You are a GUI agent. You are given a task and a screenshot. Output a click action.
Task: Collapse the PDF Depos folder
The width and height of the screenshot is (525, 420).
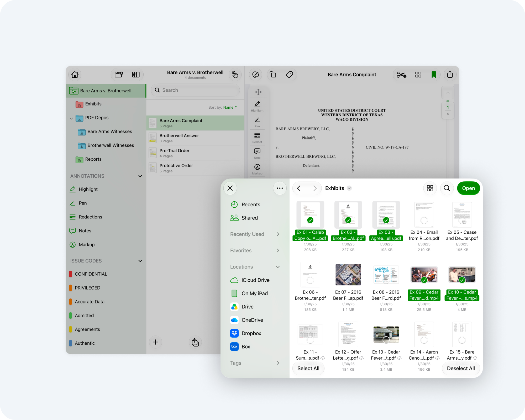point(71,118)
